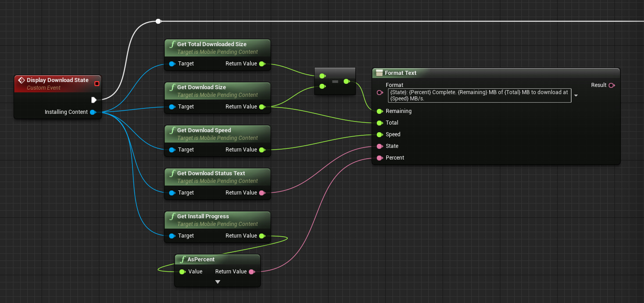Click the Format input pin on Format Text
Image resolution: width=644 pixels, height=303 pixels.
[380, 93]
